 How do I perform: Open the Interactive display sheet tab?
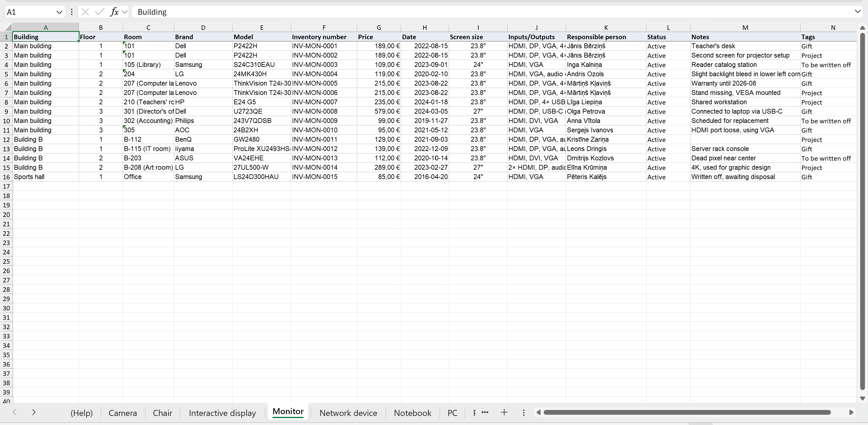click(x=222, y=413)
